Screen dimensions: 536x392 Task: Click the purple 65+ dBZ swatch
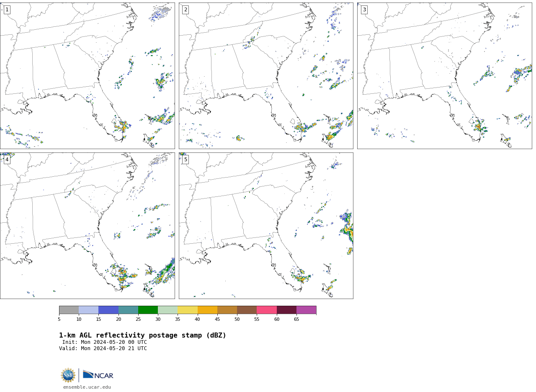tap(306, 310)
